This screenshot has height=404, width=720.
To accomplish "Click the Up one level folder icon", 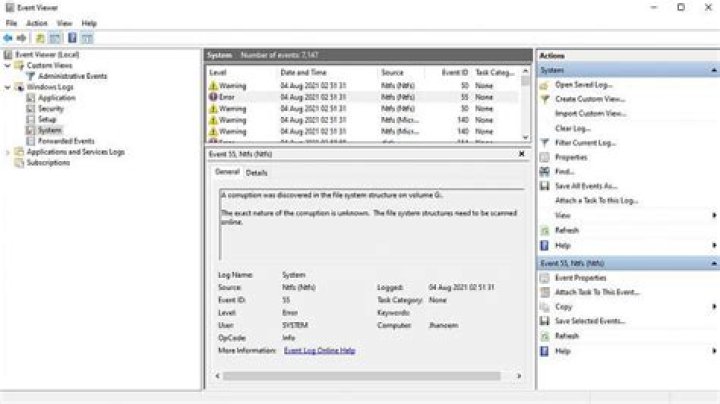I will point(40,38).
